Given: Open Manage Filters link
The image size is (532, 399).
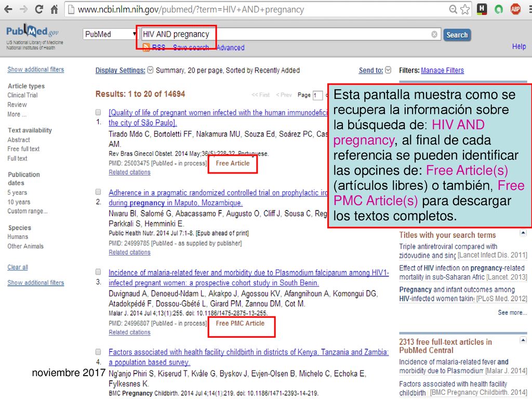Looking at the screenshot, I should click(x=443, y=70).
